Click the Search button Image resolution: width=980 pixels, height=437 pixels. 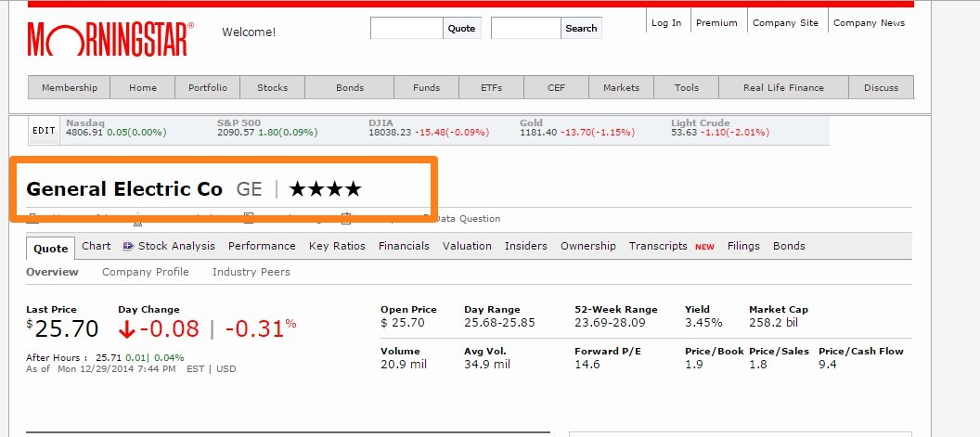[x=581, y=28]
